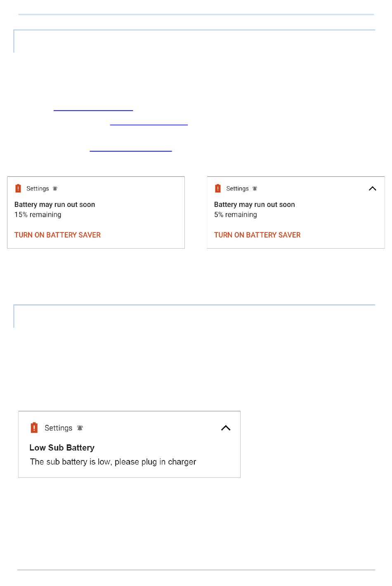The image size is (392, 586).
Task: Click battery alert icon in Low Sub Battery notification
Action: pyautogui.click(x=34, y=427)
